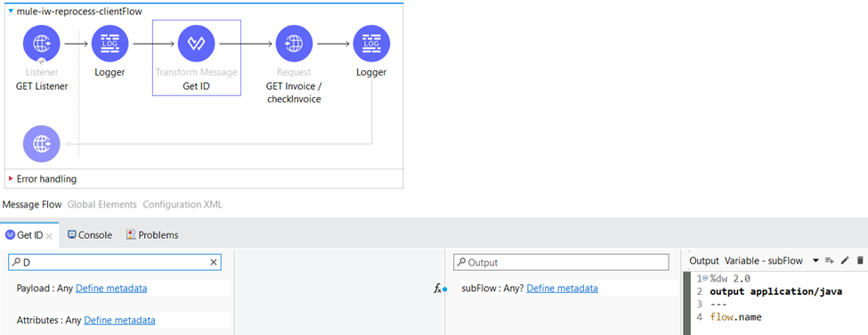This screenshot has width=868, height=335.
Task: Click the listener response icon below flow
Action: coord(42,144)
